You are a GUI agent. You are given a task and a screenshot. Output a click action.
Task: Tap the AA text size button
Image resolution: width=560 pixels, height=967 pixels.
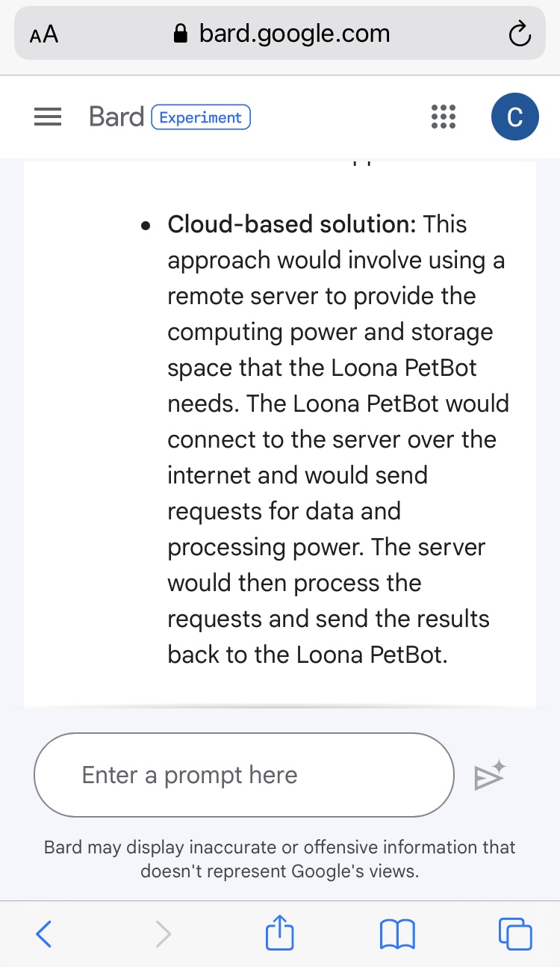click(x=44, y=34)
